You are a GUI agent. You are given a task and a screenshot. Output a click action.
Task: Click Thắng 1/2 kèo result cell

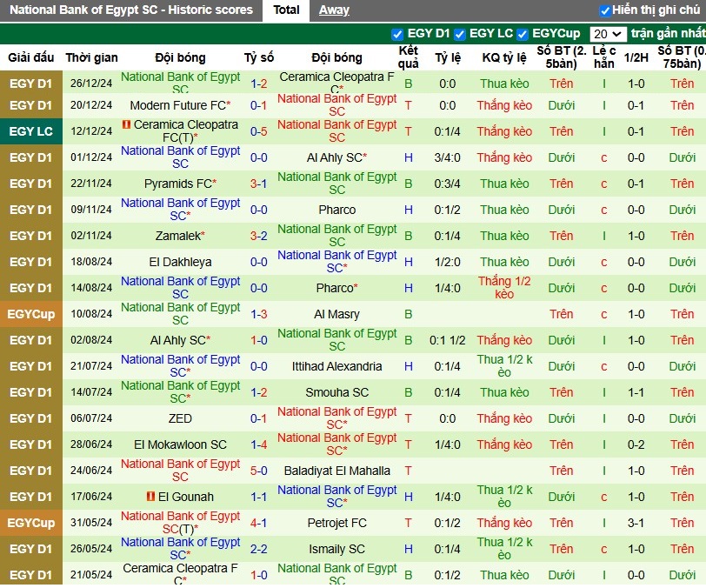(503, 288)
